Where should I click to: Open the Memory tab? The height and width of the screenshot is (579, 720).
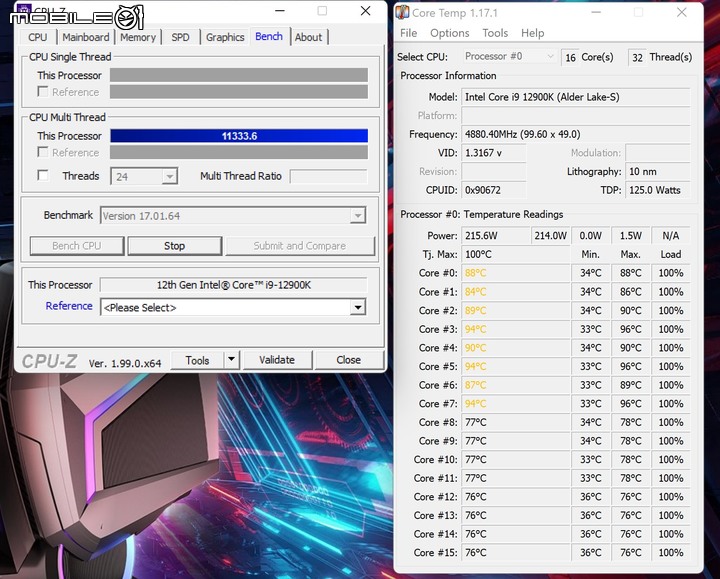coord(138,37)
